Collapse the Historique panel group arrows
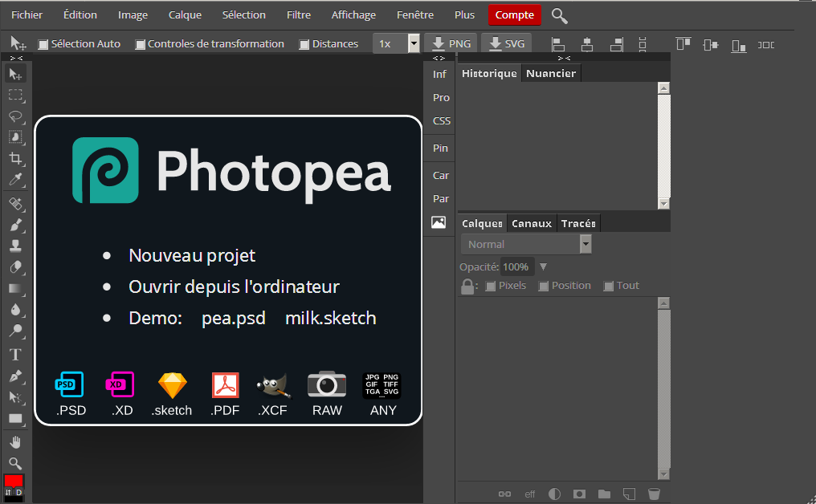 click(x=564, y=59)
